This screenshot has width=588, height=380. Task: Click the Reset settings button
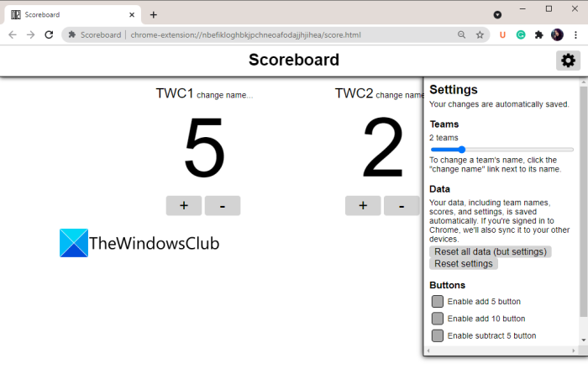(464, 264)
